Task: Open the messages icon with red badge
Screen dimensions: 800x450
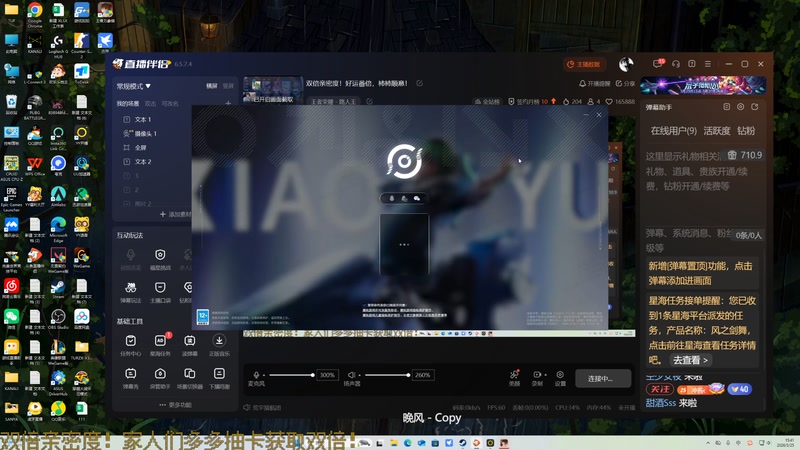Action: (658, 64)
